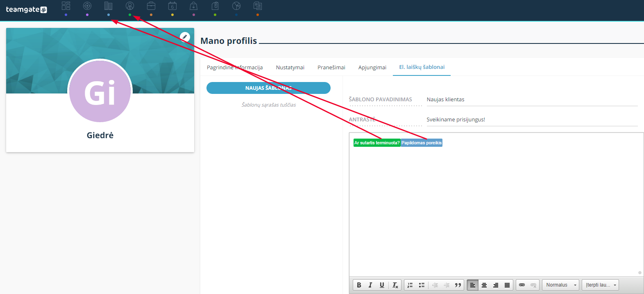This screenshot has height=294, width=644.
Task: Click the teamgate logo
Action: (x=26, y=9)
